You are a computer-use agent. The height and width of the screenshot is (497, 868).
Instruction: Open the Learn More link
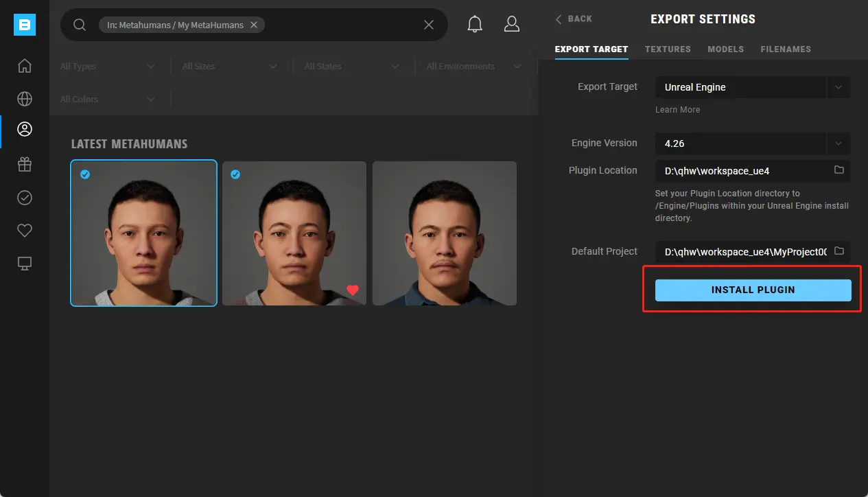[x=677, y=110]
